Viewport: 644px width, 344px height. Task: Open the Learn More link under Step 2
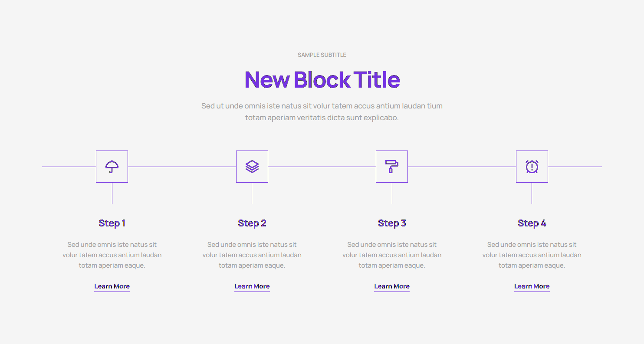click(252, 286)
